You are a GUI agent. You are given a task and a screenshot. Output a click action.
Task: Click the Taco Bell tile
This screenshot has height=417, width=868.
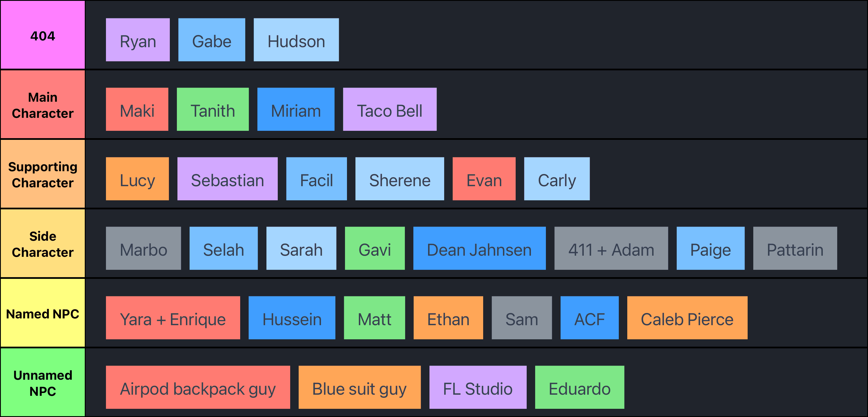pos(390,109)
